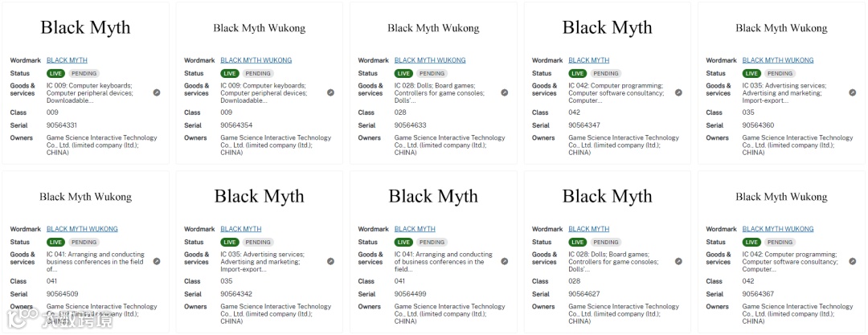Click PENDING status badge on serial 90564354 card
Image resolution: width=868 pixels, height=335 pixels.
coord(258,74)
